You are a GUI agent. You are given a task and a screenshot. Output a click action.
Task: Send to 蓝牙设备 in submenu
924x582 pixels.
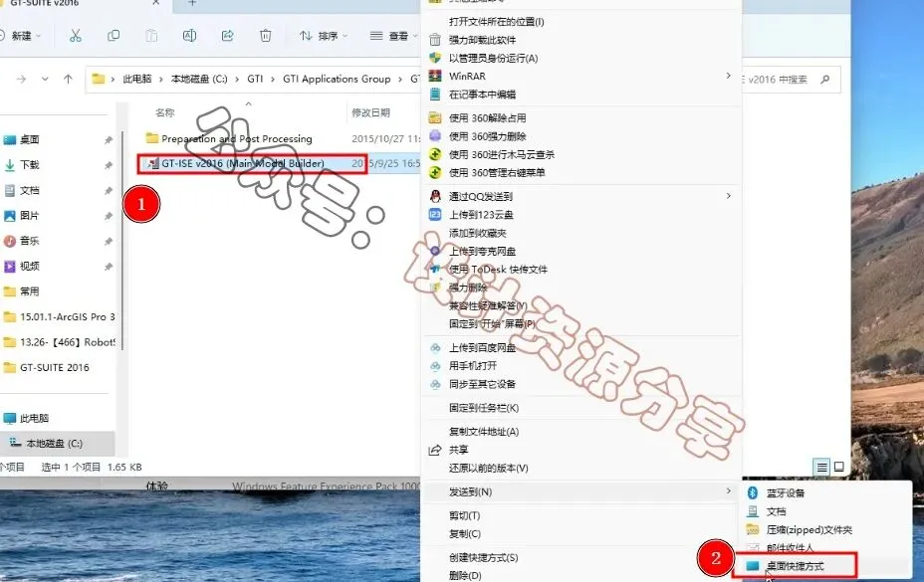(x=785, y=493)
